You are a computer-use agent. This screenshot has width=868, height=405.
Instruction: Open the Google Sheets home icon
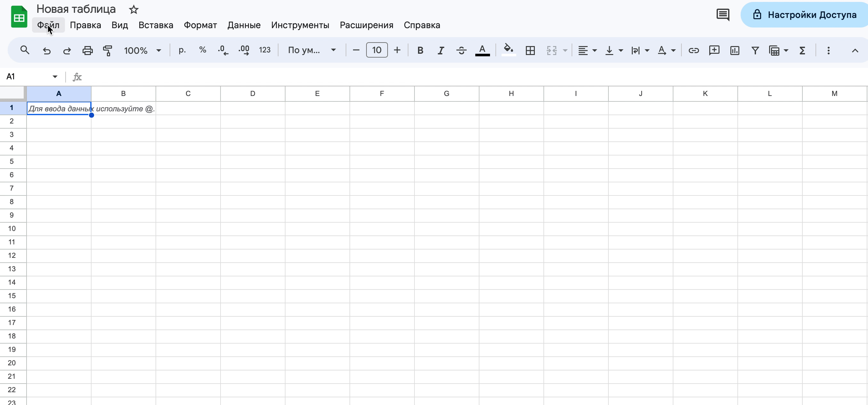click(19, 17)
